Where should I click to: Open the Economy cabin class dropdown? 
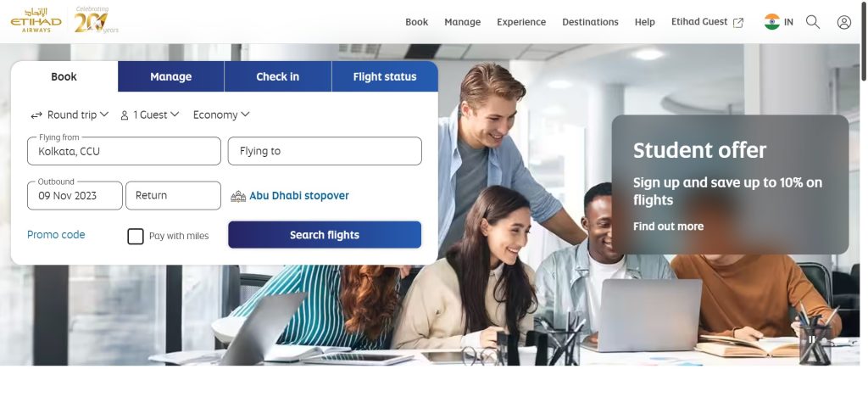(221, 115)
